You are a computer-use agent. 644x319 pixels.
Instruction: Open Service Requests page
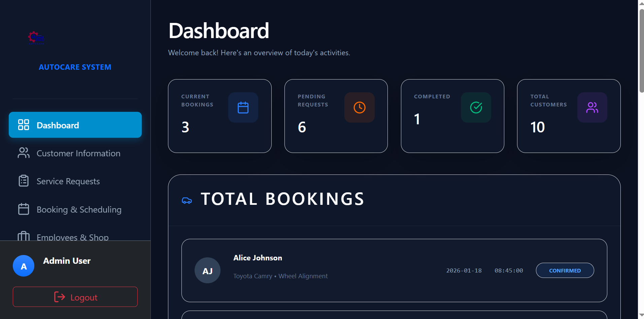(x=75, y=181)
